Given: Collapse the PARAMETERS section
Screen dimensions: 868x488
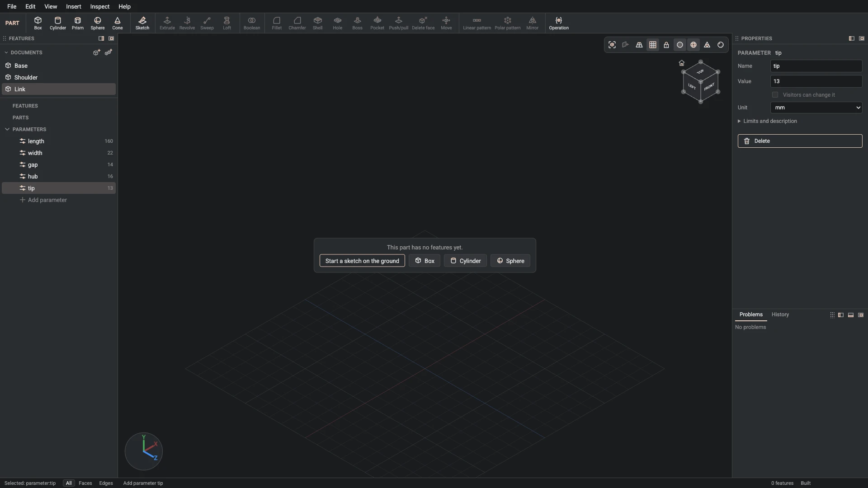Looking at the screenshot, I should (x=7, y=129).
